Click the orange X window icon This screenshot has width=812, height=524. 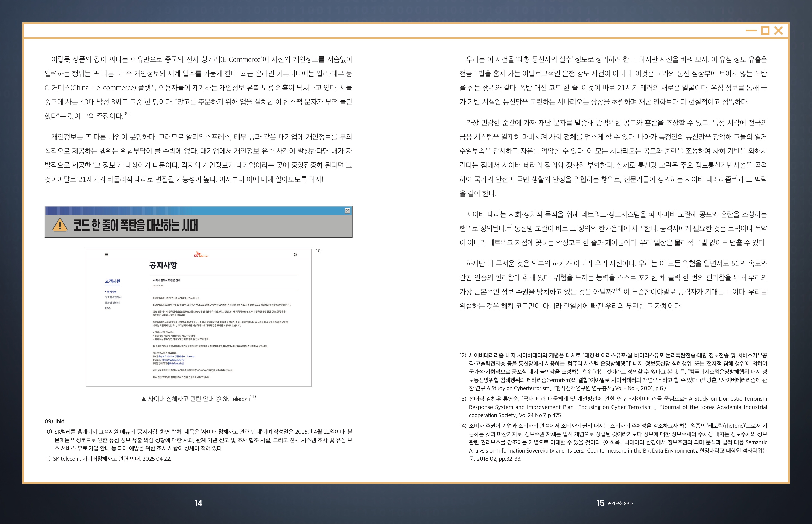click(x=778, y=31)
